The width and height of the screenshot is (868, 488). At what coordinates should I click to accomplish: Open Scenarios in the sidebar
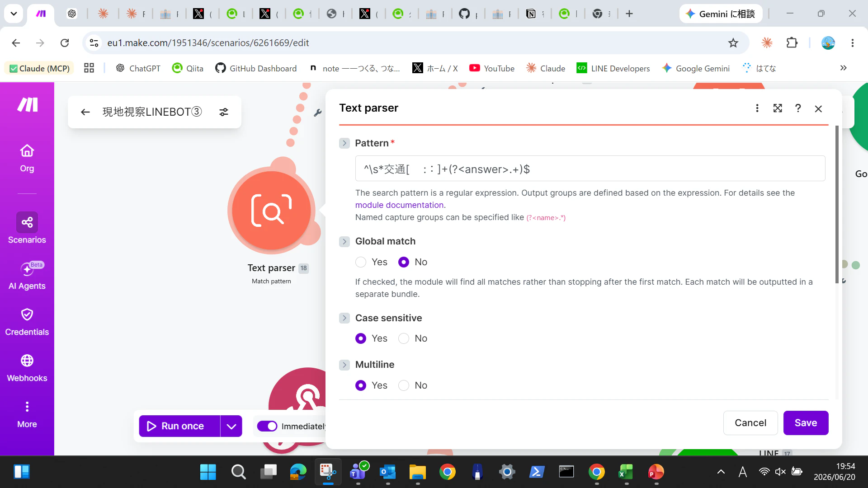point(27,229)
